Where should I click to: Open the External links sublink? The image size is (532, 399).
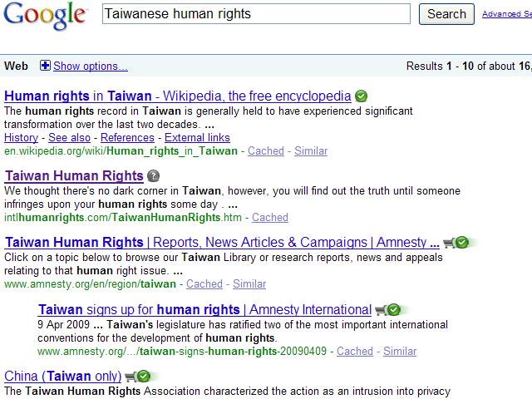[x=198, y=137]
